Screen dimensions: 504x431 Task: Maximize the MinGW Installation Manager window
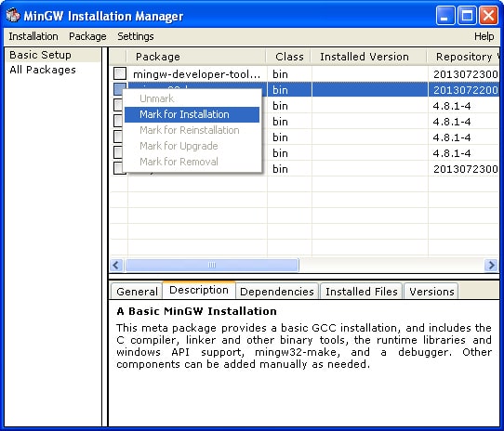tap(467, 15)
